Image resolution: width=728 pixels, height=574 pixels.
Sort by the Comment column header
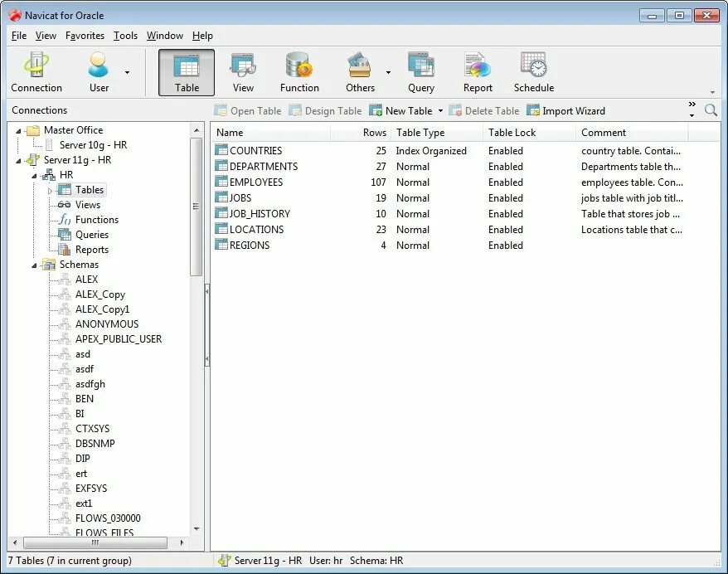632,133
